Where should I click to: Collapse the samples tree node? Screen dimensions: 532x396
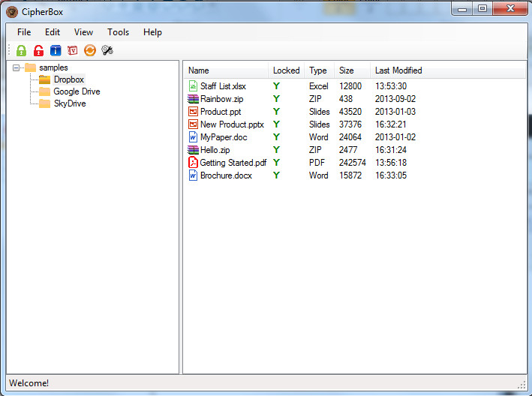click(16, 67)
